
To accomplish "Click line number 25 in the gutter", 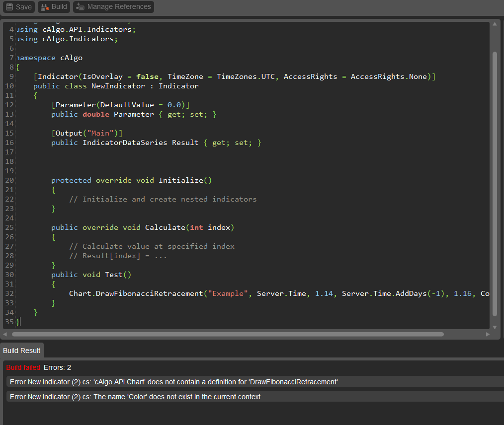I will [9, 227].
